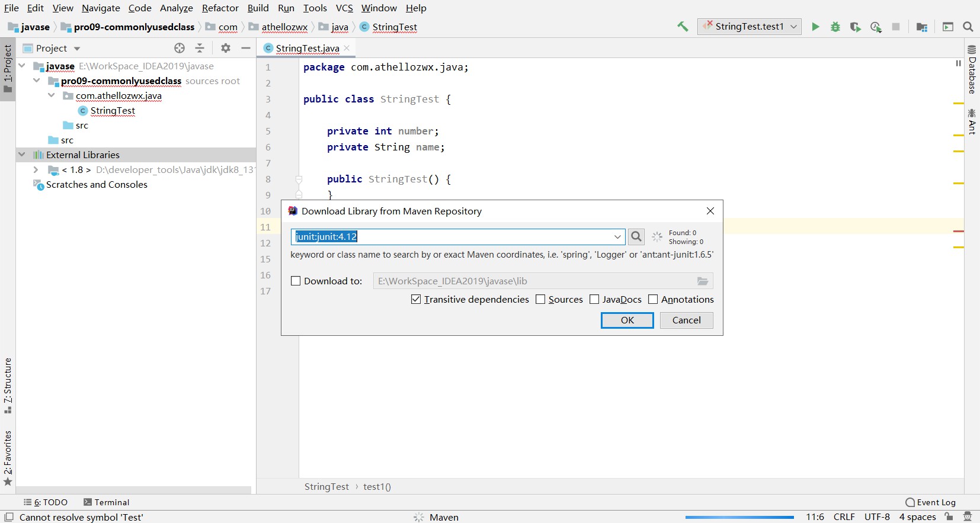Click the Build Project hammer icon
The width and height of the screenshot is (980, 523).
coord(683,27)
